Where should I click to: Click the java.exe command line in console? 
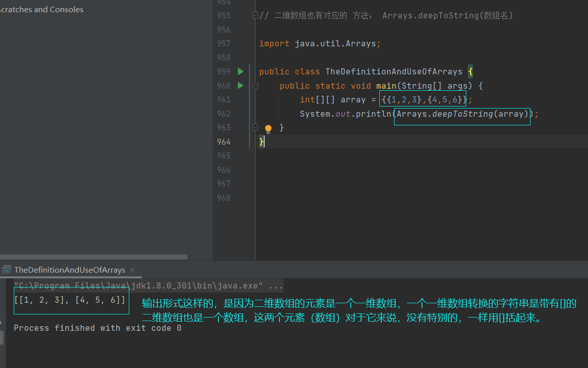coord(148,286)
